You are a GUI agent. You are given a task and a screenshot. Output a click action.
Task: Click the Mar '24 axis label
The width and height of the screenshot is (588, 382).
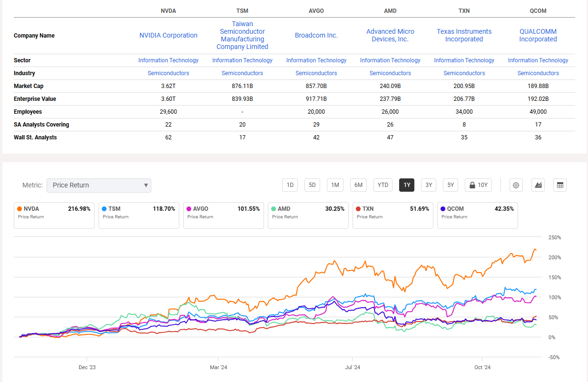coord(218,367)
